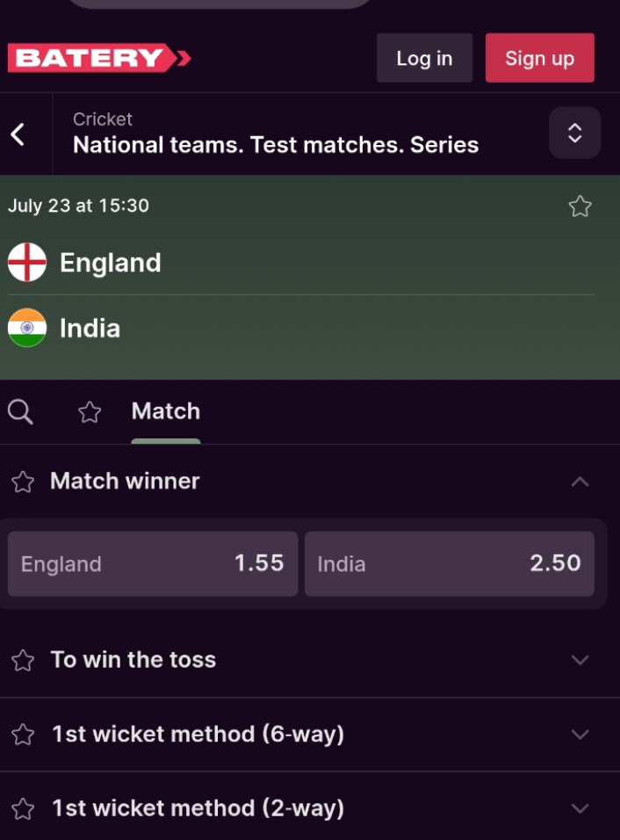Select the India flag icon
This screenshot has width=620, height=840.
click(x=26, y=328)
